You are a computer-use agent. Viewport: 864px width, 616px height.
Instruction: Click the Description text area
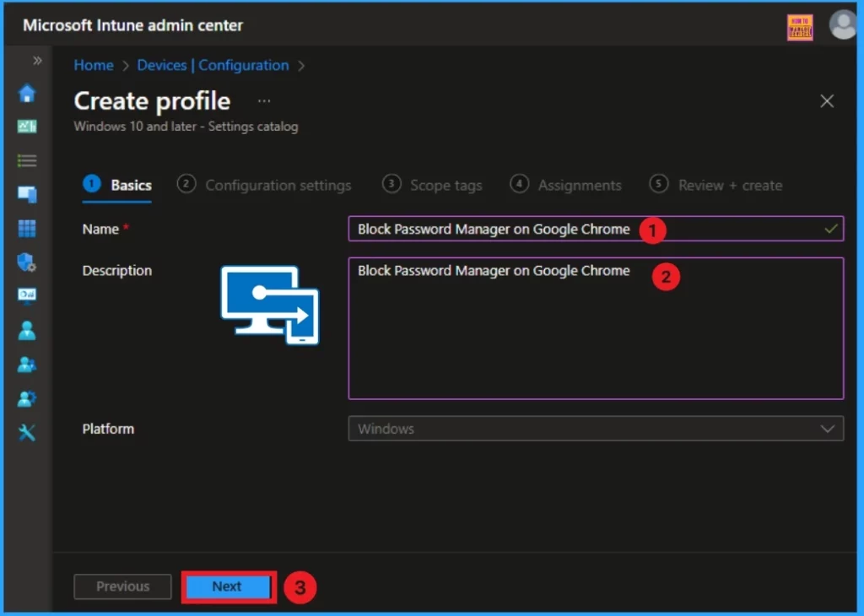tap(596, 328)
